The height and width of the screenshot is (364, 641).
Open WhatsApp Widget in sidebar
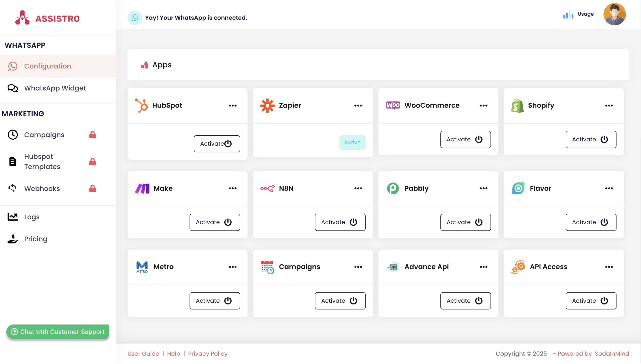click(x=55, y=88)
